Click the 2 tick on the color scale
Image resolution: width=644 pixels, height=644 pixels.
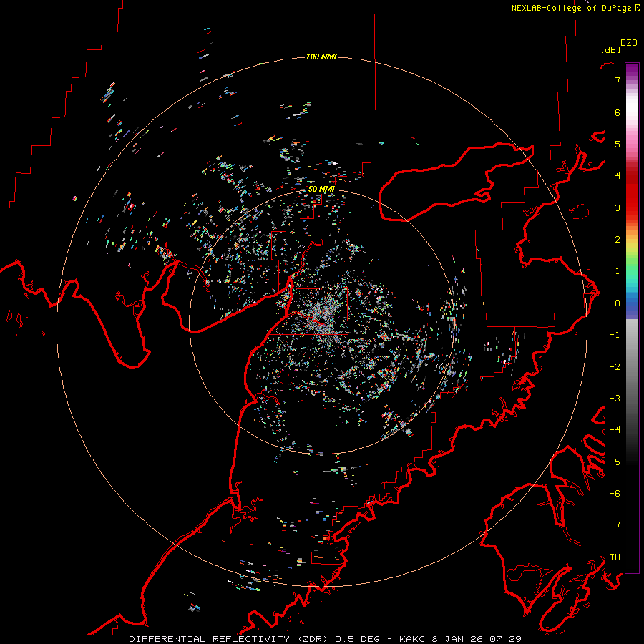618,240
